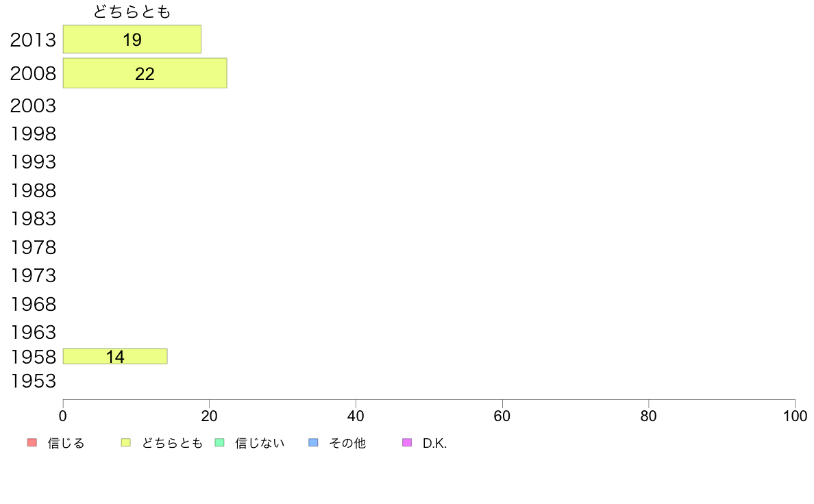Click the 40 tick on the axis
The image size is (814, 504).
tap(356, 416)
